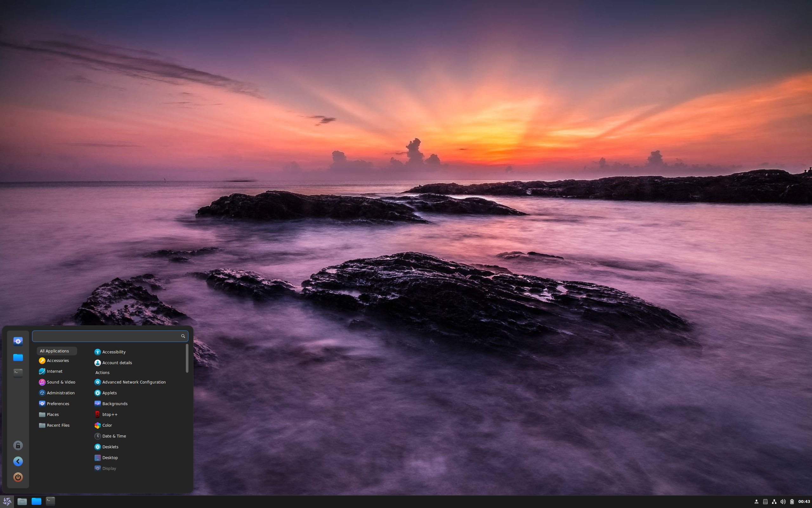Open the volume applet in system tray
812x508 pixels.
783,502
